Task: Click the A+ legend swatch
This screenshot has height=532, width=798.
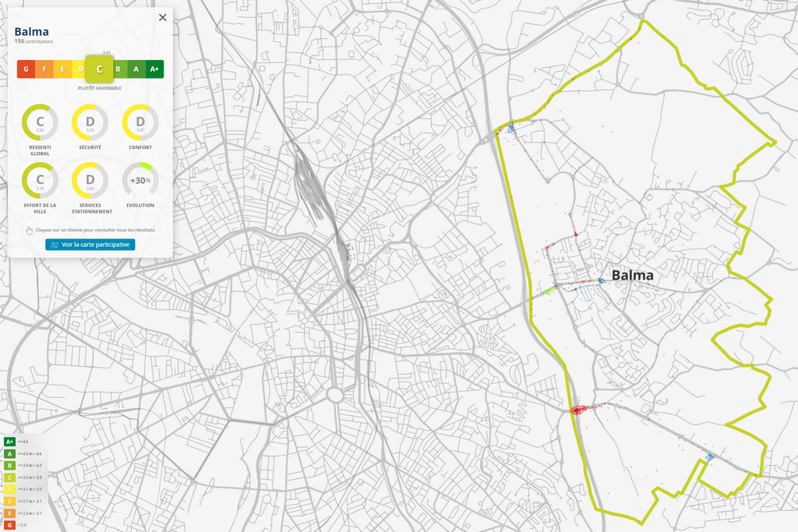Action: tap(9, 442)
